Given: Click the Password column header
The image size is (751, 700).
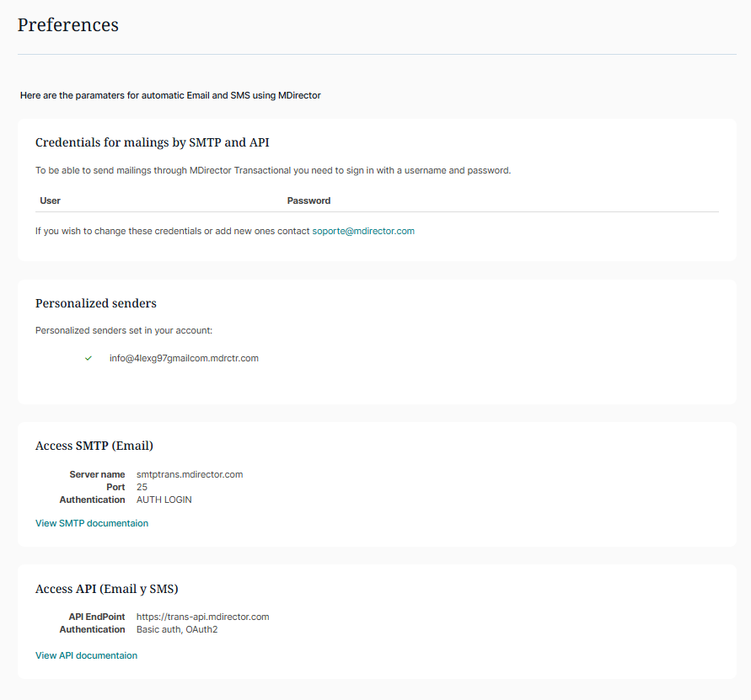Looking at the screenshot, I should tap(308, 200).
